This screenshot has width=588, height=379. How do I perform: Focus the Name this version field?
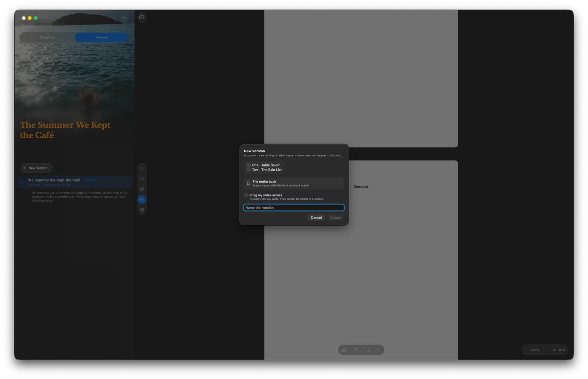point(294,208)
